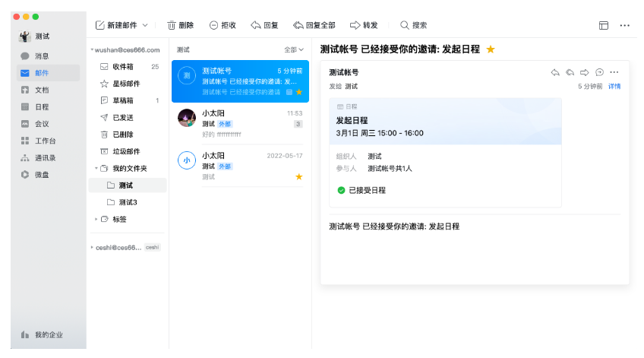Open the 已发送 sent folder

[x=128, y=118]
